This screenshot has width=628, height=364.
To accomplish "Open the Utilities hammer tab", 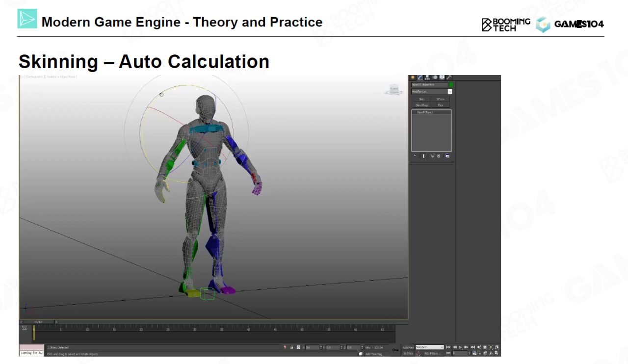I will pyautogui.click(x=449, y=78).
